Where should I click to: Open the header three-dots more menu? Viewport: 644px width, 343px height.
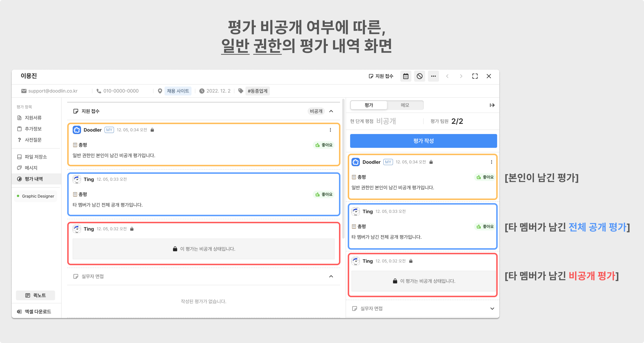point(433,76)
